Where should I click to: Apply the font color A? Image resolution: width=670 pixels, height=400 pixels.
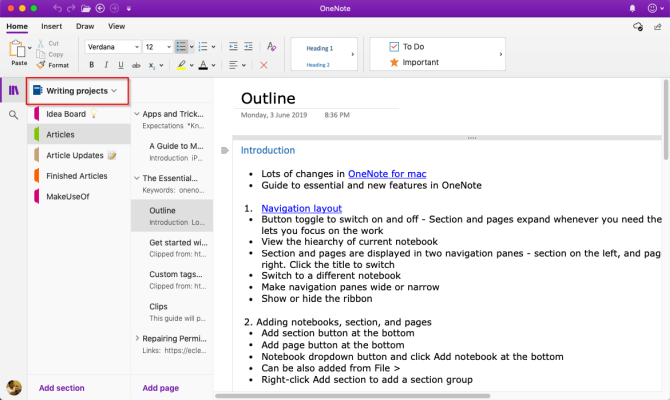point(203,65)
